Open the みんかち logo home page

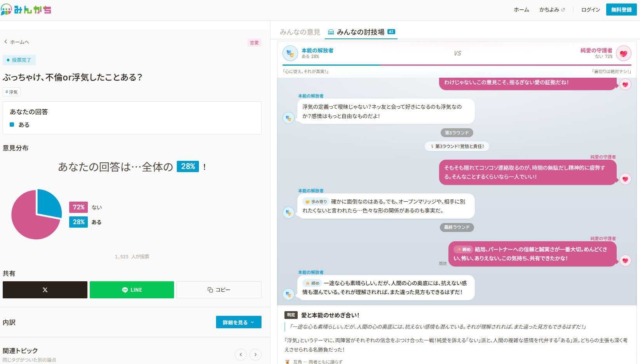click(x=26, y=10)
